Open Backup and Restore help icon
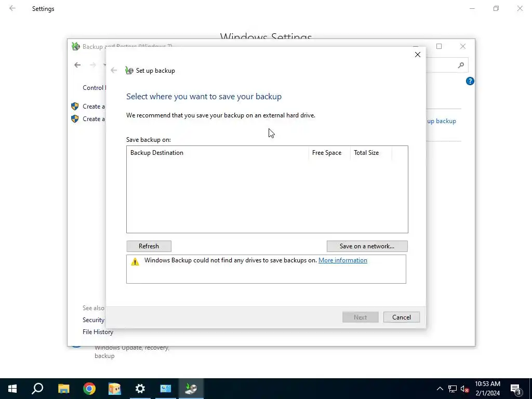532x399 pixels. (x=470, y=81)
